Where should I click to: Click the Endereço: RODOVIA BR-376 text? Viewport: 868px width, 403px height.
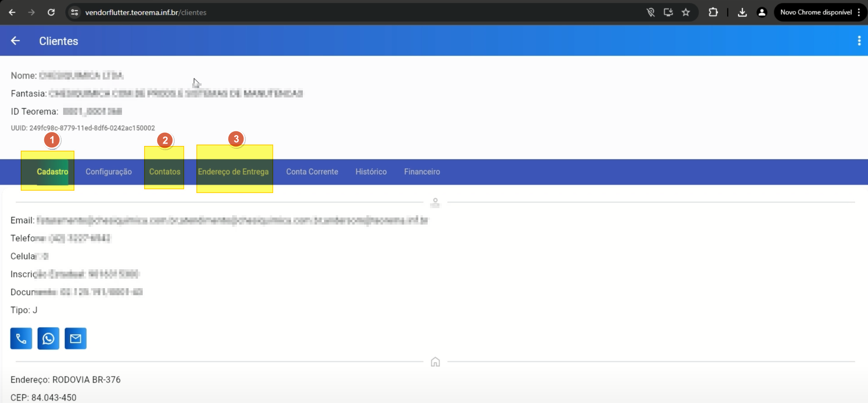tap(65, 379)
